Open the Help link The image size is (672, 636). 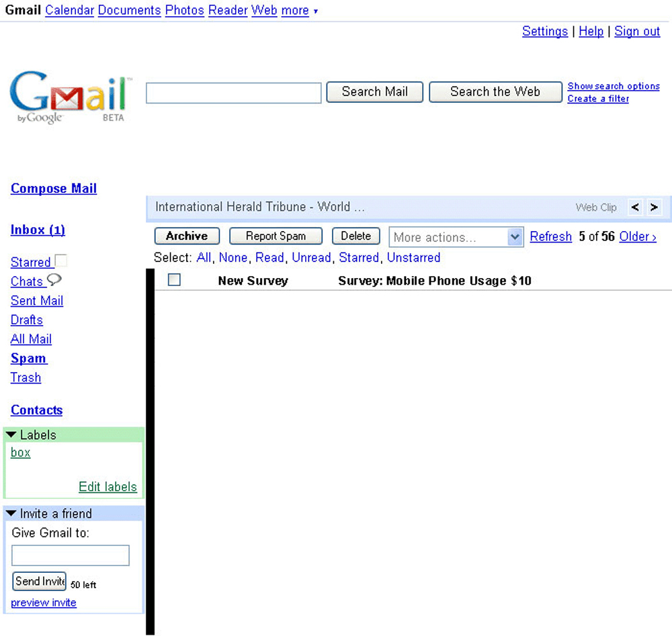(x=591, y=31)
